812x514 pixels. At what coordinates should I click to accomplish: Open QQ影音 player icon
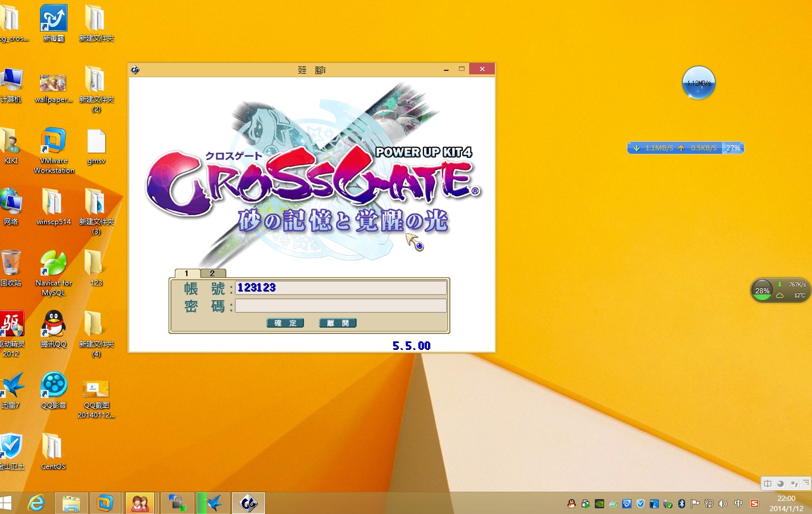pos(54,386)
